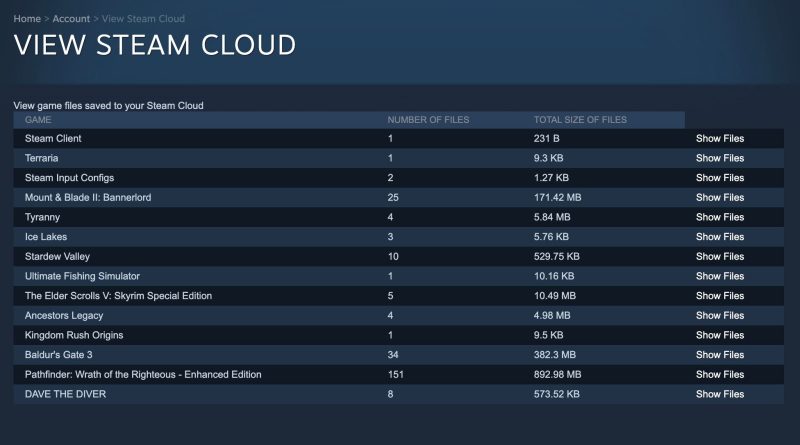Select the Stardew Valley game name
This screenshot has height=445, width=800.
tap(57, 257)
